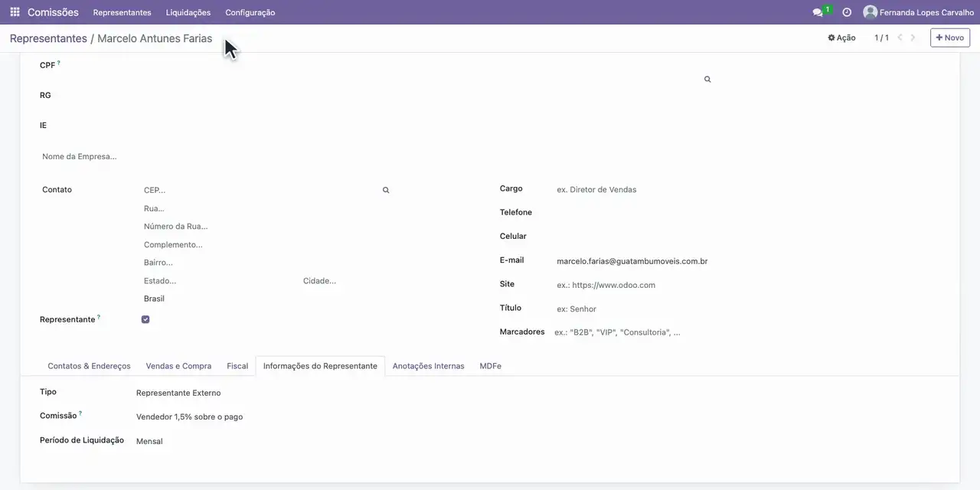This screenshot has width=980, height=490.
Task: Click the Número da Rua field
Action: [266, 227]
